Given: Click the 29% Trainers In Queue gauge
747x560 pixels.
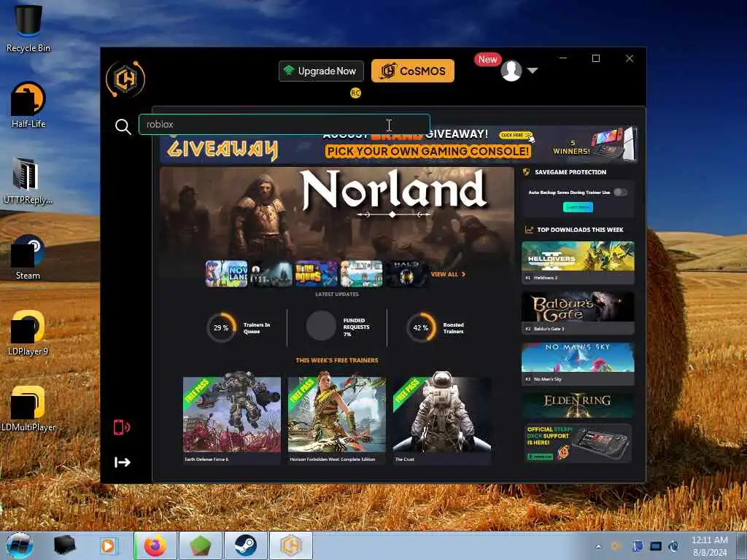Looking at the screenshot, I should (x=221, y=327).
